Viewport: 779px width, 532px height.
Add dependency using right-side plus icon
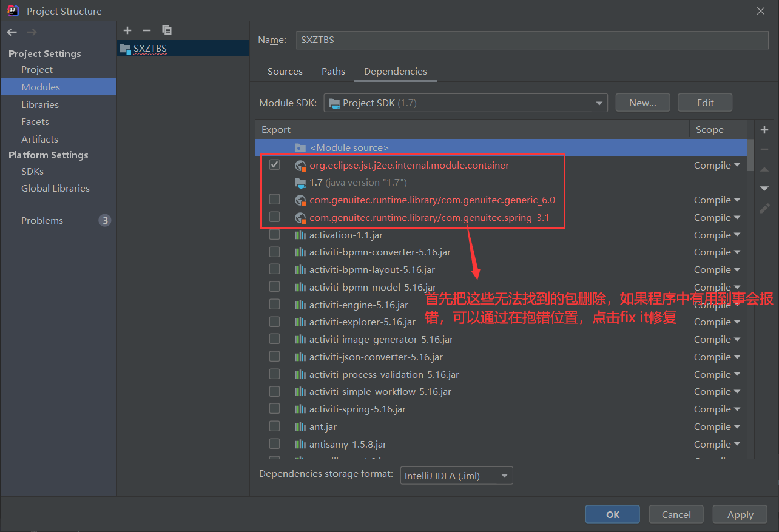pyautogui.click(x=764, y=130)
